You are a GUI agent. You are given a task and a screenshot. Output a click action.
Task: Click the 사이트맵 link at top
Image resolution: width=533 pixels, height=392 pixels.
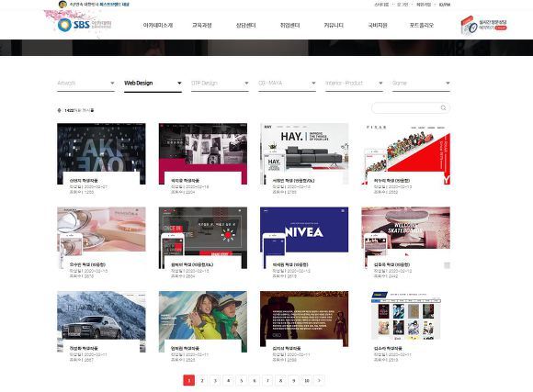coord(381,5)
